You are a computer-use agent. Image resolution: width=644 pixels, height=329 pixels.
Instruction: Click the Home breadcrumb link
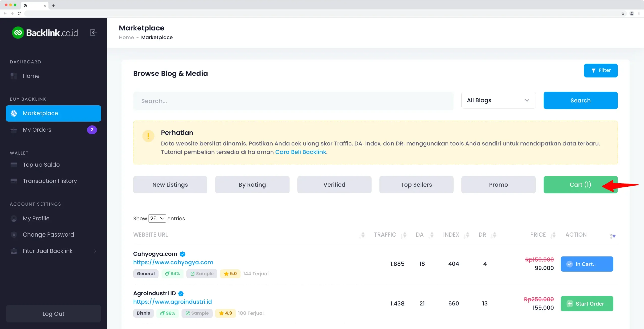tap(126, 37)
